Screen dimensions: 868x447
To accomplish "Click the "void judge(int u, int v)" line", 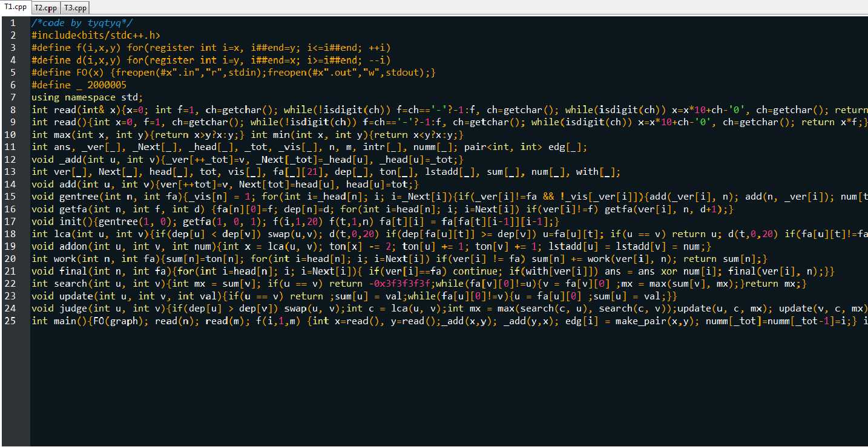I will point(450,308).
